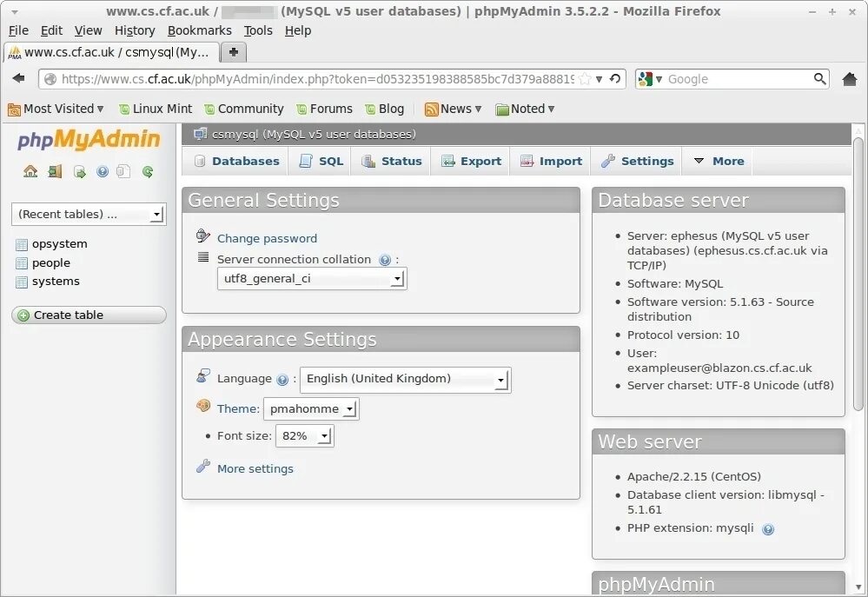Open server connection collation dropdown

tap(312, 279)
